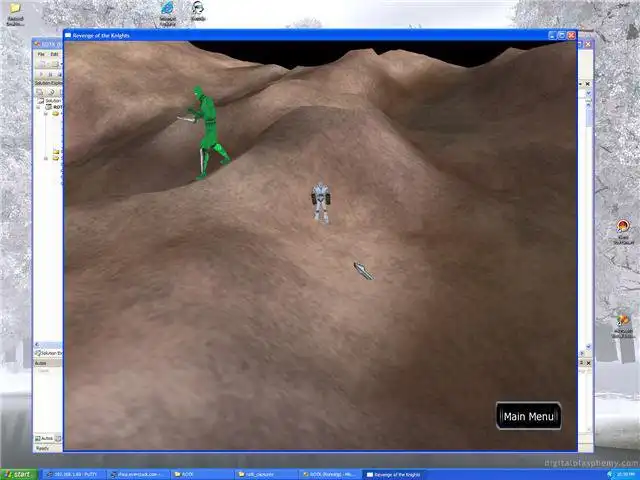This screenshot has width=640, height=480.
Task: Open the Internet Explorer desktop icon
Action: (167, 13)
